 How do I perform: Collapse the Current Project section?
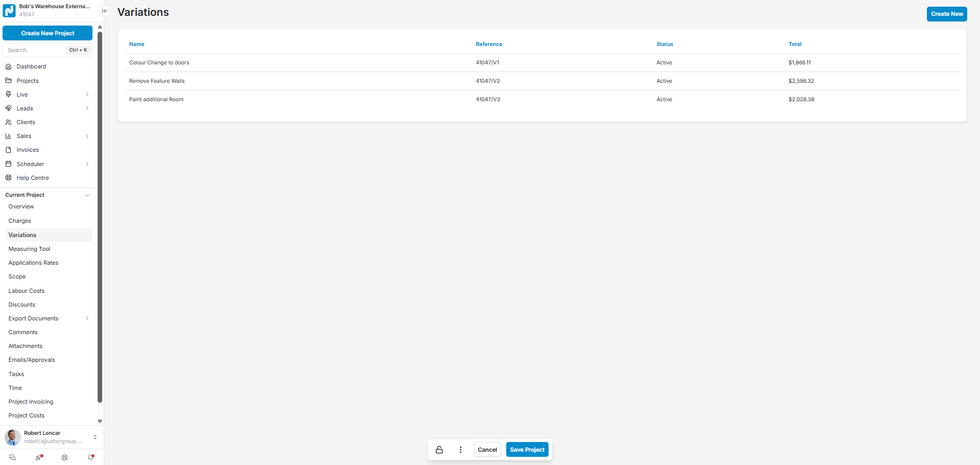[87, 195]
